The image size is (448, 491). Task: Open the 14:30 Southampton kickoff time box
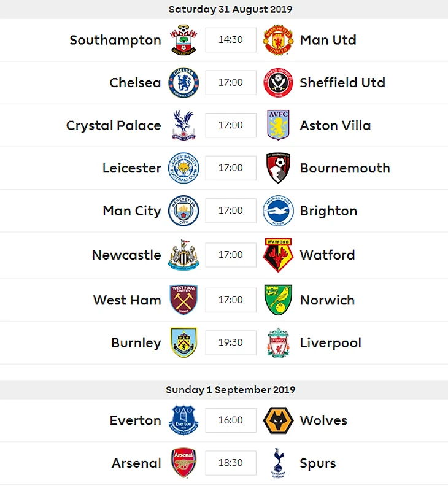point(231,40)
